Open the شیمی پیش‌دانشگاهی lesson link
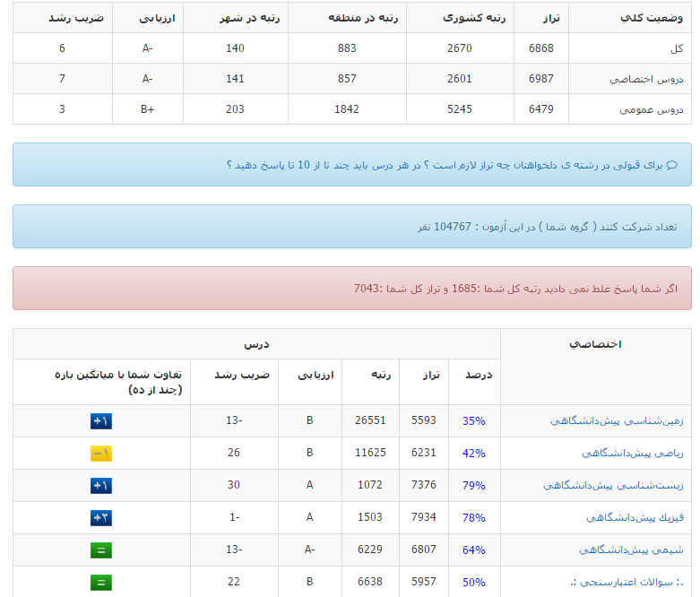700x597 pixels. click(631, 550)
